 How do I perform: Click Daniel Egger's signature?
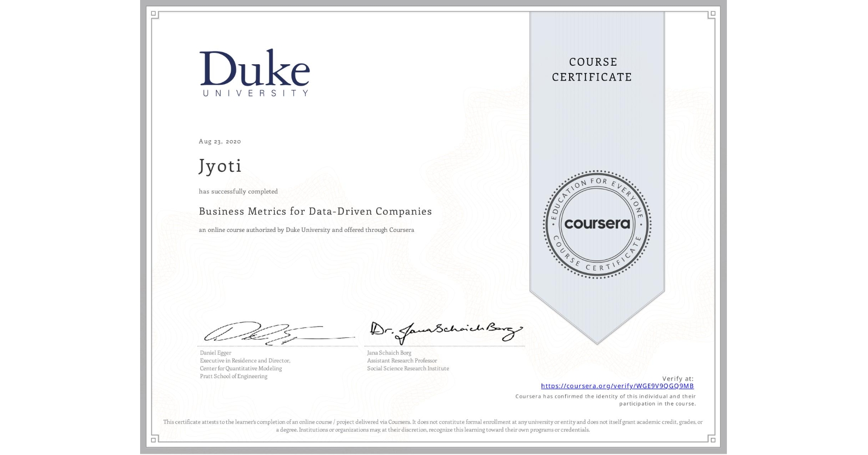coord(279,333)
